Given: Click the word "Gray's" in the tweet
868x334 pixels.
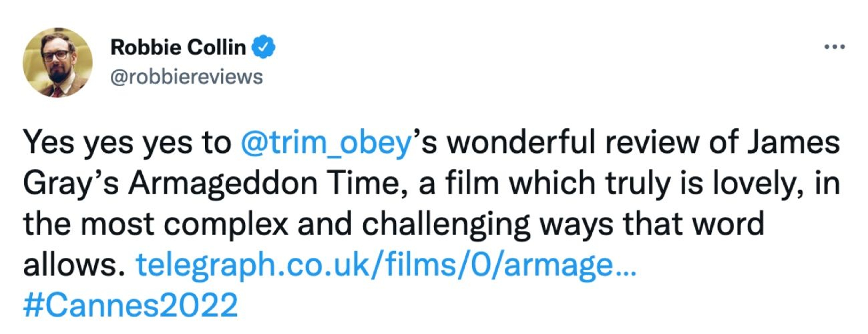Looking at the screenshot, I should (71, 184).
